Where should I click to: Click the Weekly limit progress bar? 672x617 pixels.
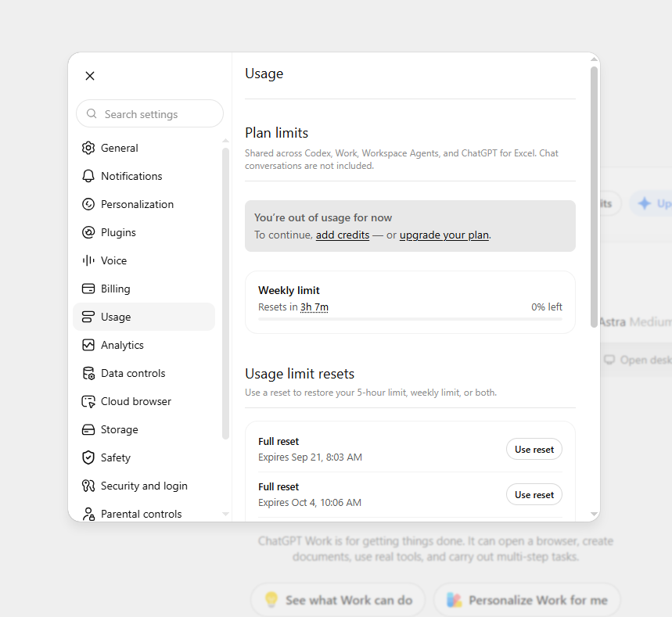(410, 319)
